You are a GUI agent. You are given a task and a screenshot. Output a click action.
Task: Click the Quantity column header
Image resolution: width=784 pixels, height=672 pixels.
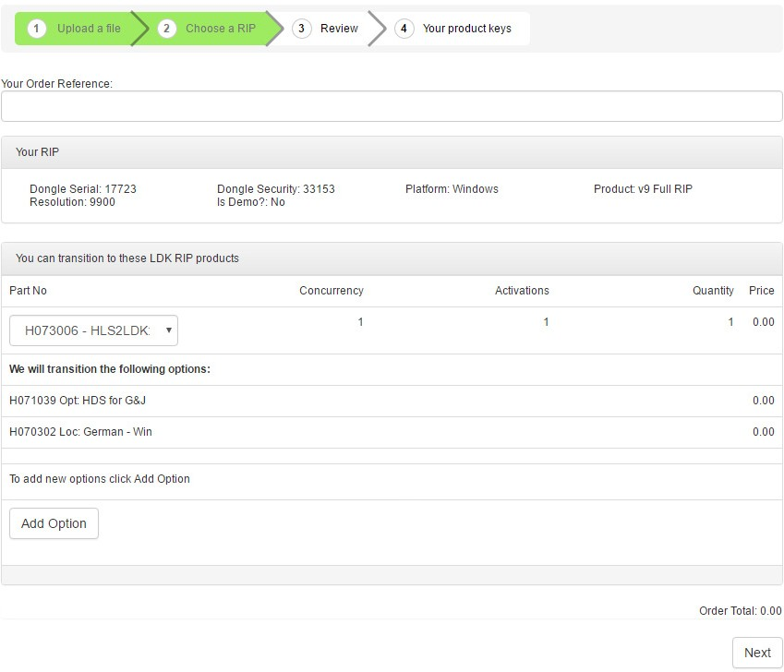713,291
